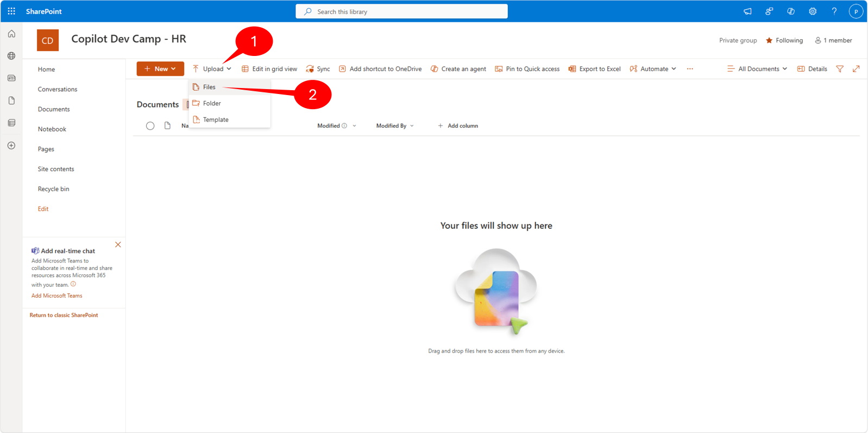This screenshot has height=433, width=868.
Task: Click the Sync toolbar button
Action: (x=318, y=69)
